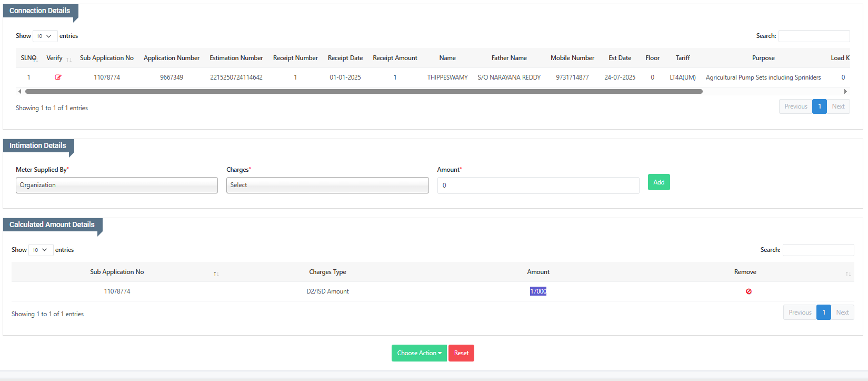This screenshot has height=381, width=868.
Task: Click the Amount input field
Action: point(537,185)
